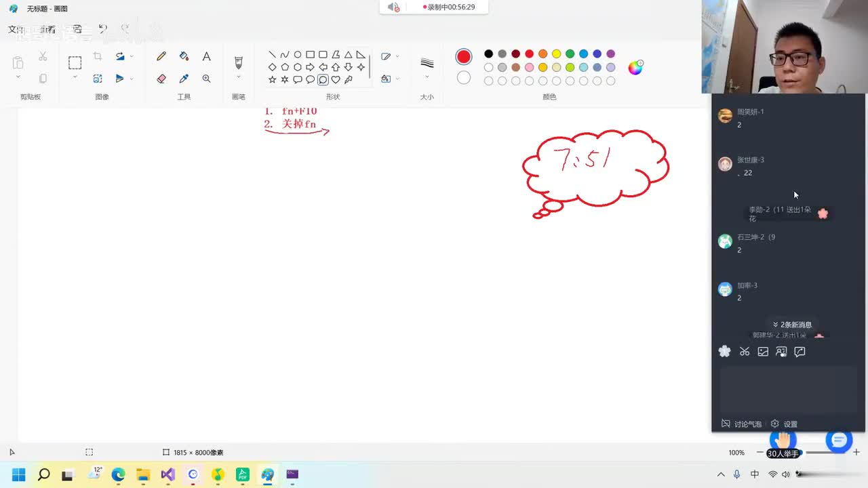The height and width of the screenshot is (488, 868).
Task: Select the Pencil tool
Action: pyautogui.click(x=161, y=56)
